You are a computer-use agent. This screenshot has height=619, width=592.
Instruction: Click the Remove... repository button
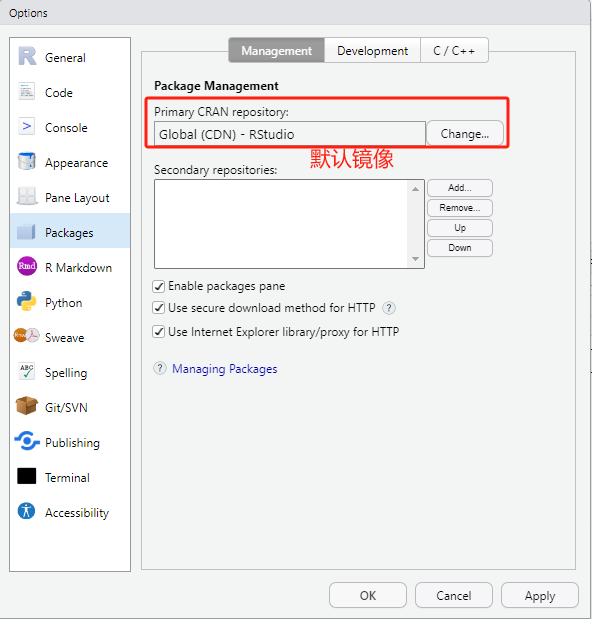tap(460, 208)
